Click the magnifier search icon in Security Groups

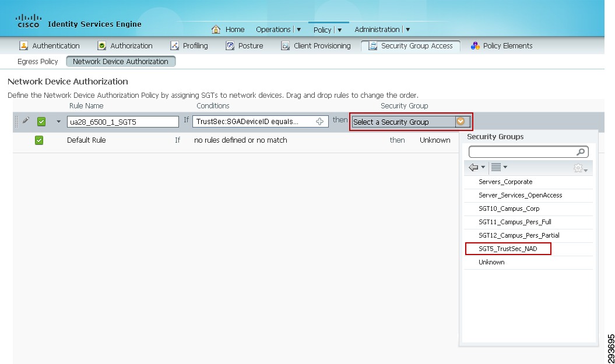coord(581,151)
